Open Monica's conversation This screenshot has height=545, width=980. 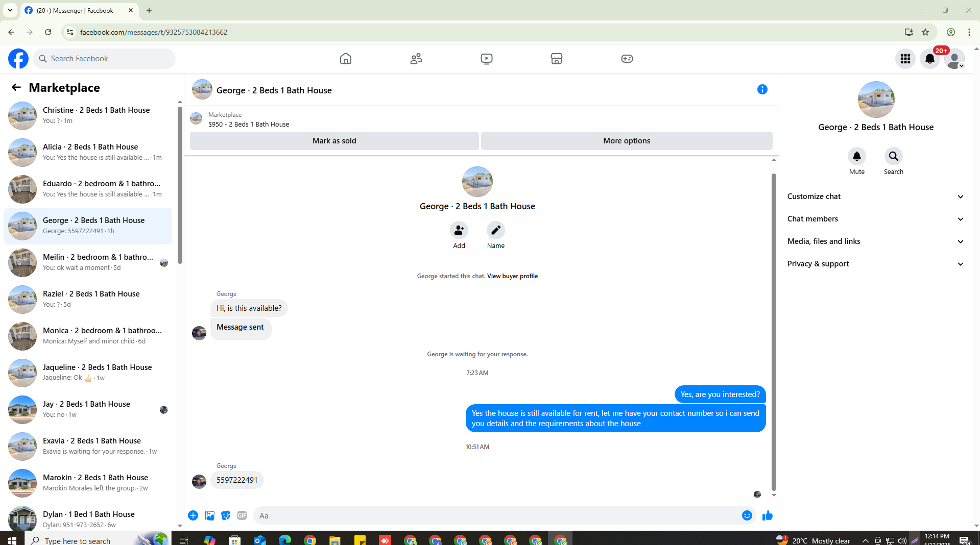coord(88,336)
